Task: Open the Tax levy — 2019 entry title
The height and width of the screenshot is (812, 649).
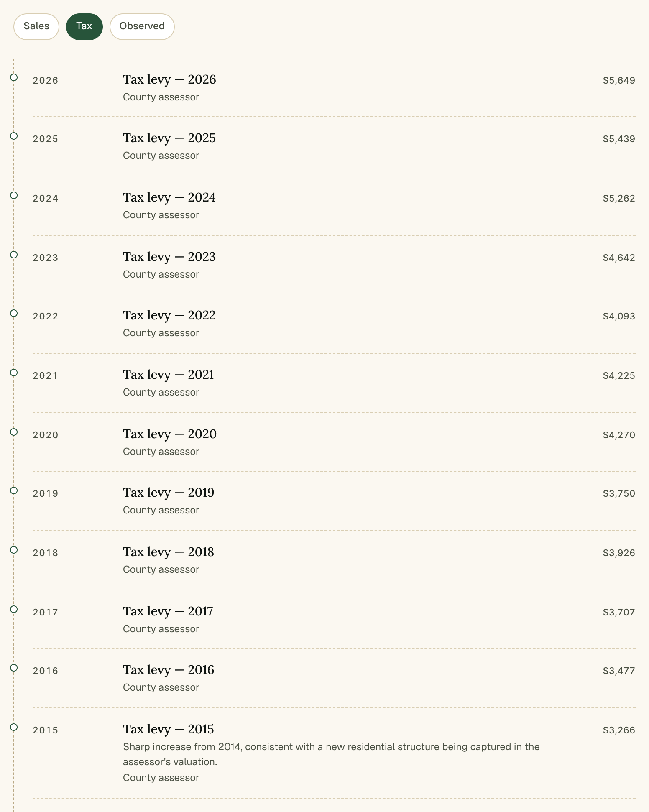Action: pos(169,493)
